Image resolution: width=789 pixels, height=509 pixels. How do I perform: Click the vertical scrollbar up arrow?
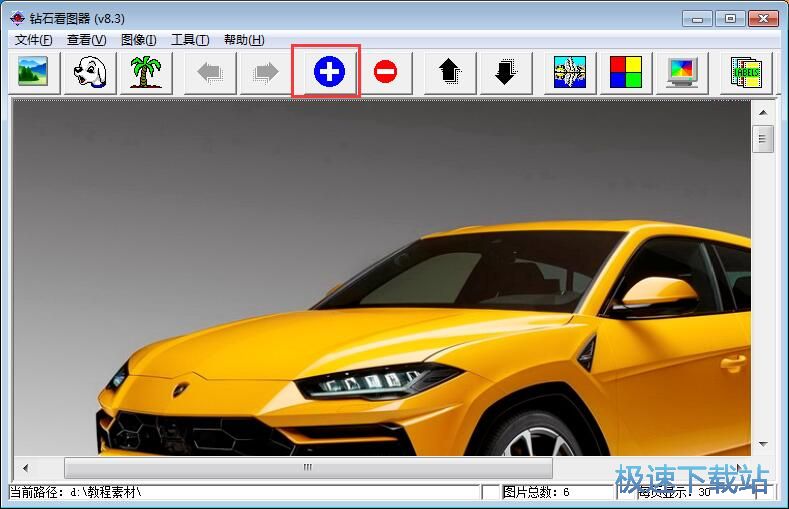[x=764, y=111]
